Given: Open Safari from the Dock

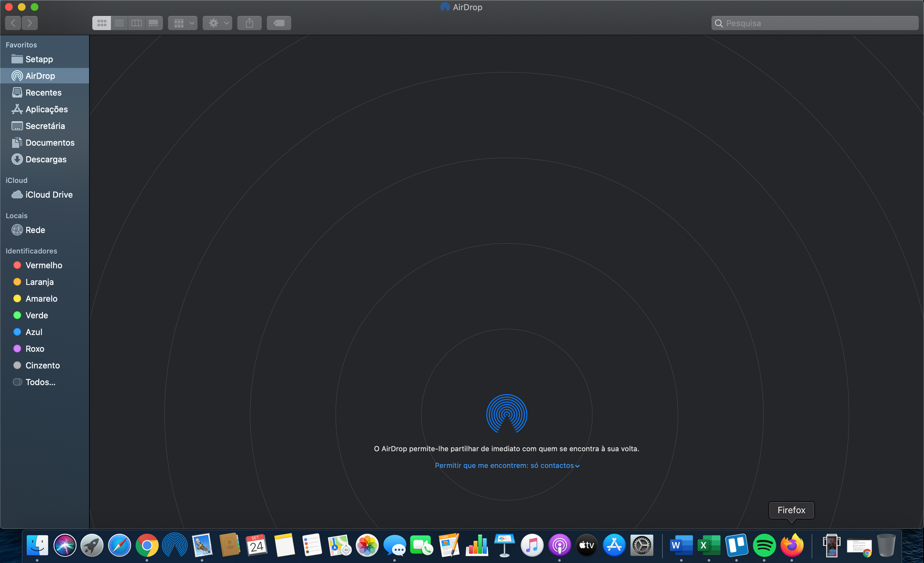Looking at the screenshot, I should click(x=120, y=545).
